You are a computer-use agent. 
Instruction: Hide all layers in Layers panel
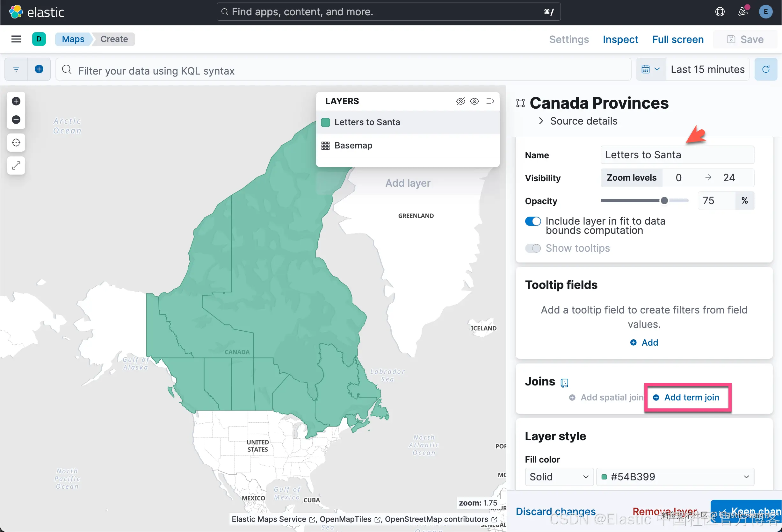[460, 101]
